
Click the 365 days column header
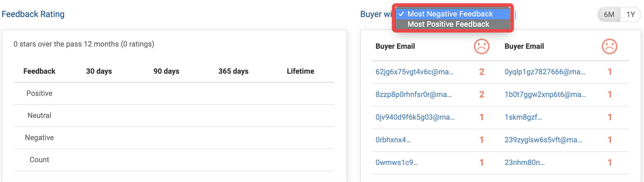click(x=233, y=71)
